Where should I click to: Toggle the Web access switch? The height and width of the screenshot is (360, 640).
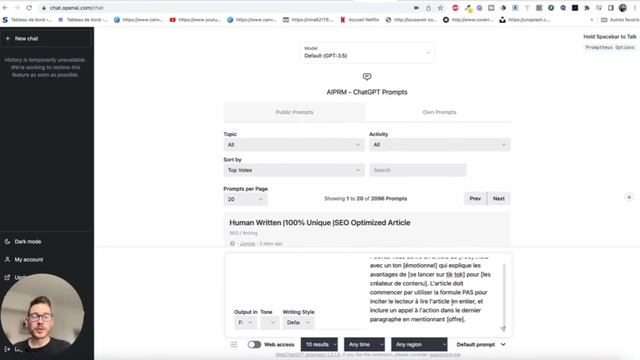point(254,344)
